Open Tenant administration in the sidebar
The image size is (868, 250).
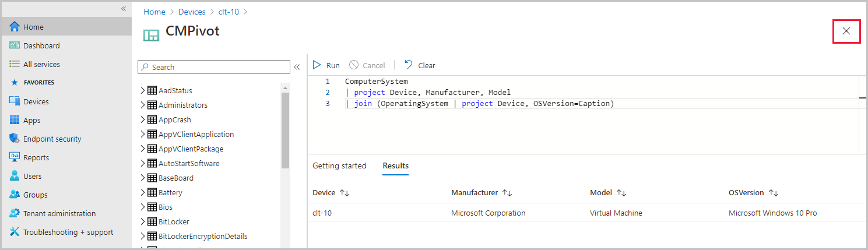(x=59, y=213)
